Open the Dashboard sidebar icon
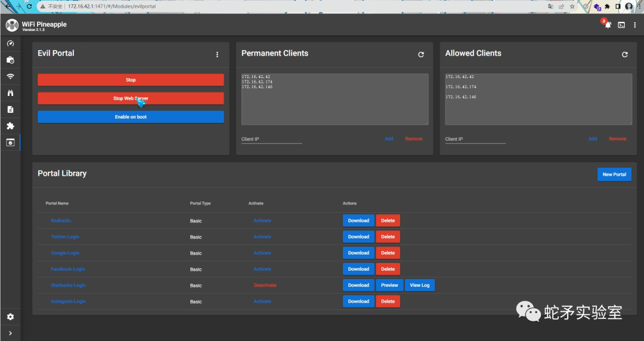The image size is (644, 341). coord(10,43)
